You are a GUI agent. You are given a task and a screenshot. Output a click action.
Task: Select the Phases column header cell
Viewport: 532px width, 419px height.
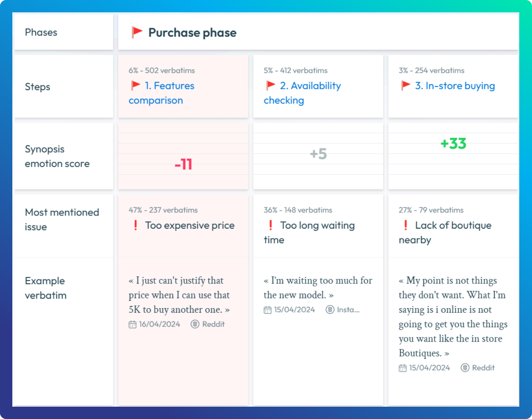[41, 32]
